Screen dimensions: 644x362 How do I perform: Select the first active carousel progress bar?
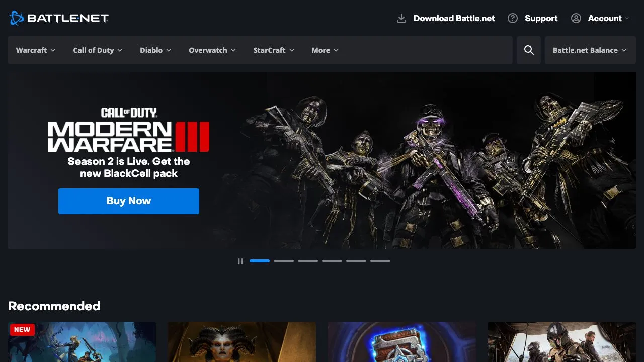260,261
